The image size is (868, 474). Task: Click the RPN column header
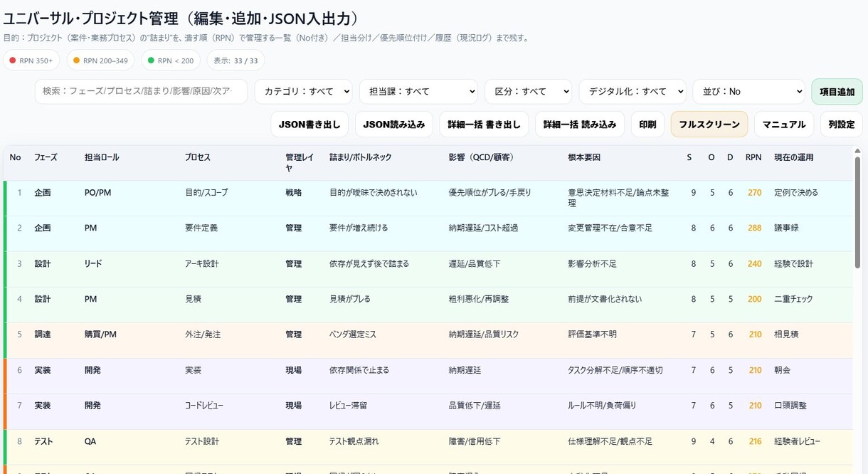(x=753, y=157)
